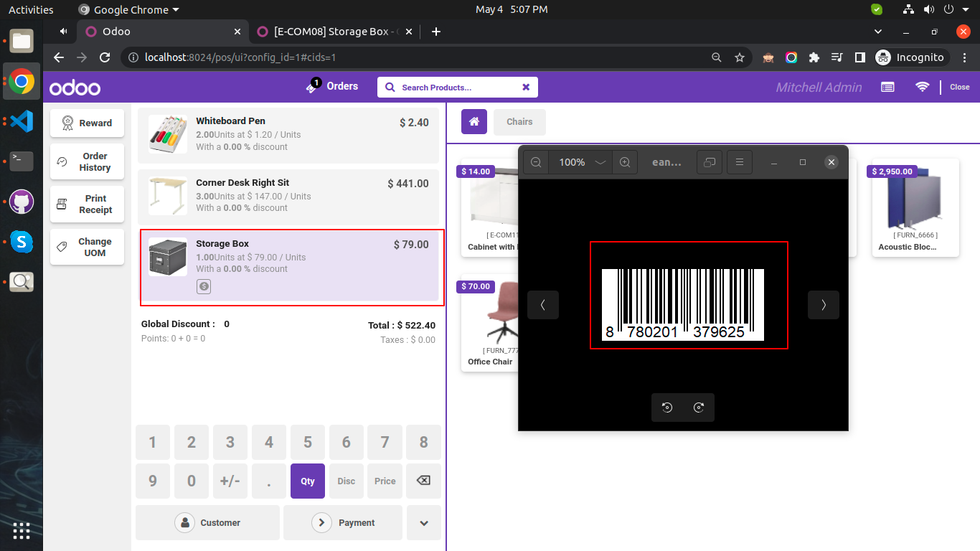Tap numpad key 1
This screenshot has width=980, height=551.
tap(153, 443)
